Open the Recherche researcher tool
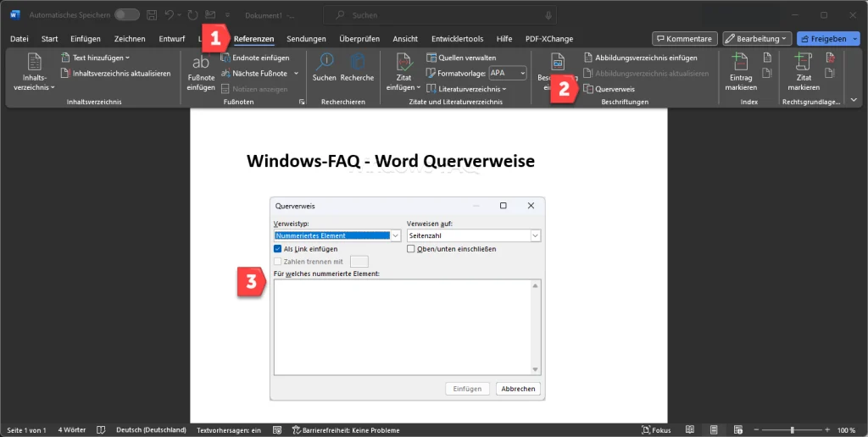The image size is (868, 437). 357,67
